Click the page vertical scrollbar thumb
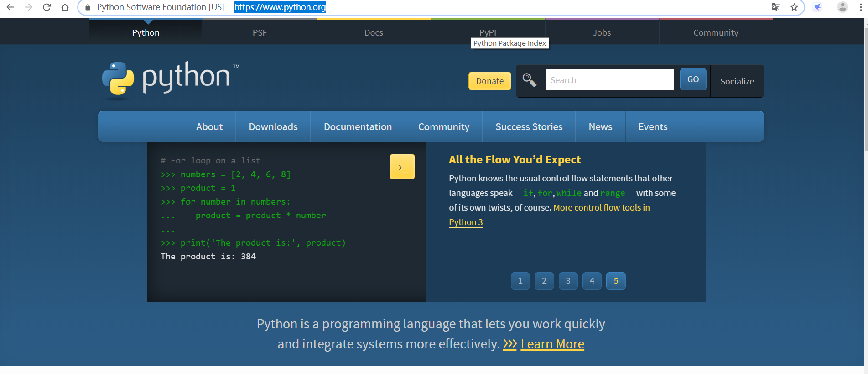Viewport: 868px width, 374px height. pos(866,89)
